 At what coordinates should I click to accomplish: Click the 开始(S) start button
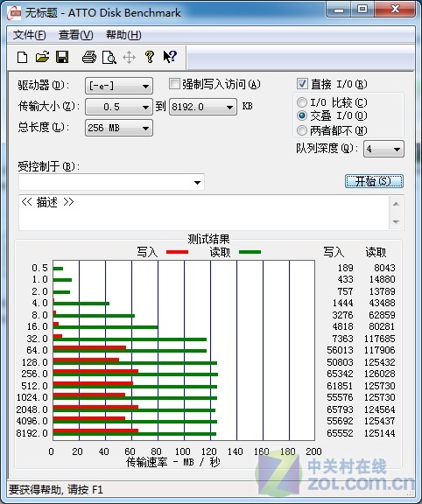(x=374, y=181)
